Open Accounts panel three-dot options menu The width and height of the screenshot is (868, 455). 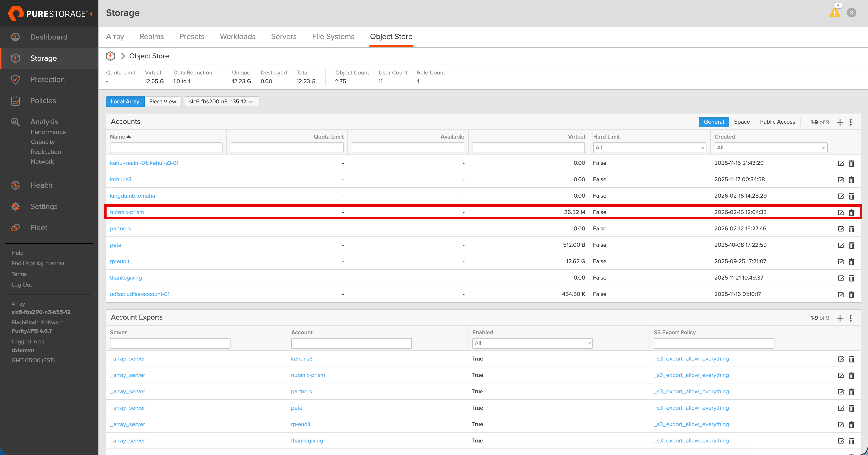coord(850,122)
